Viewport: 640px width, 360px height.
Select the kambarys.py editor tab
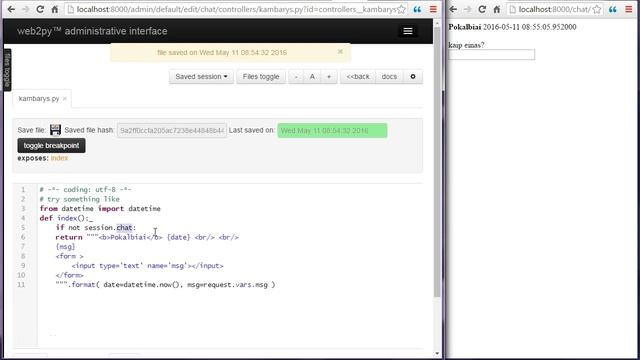point(39,99)
